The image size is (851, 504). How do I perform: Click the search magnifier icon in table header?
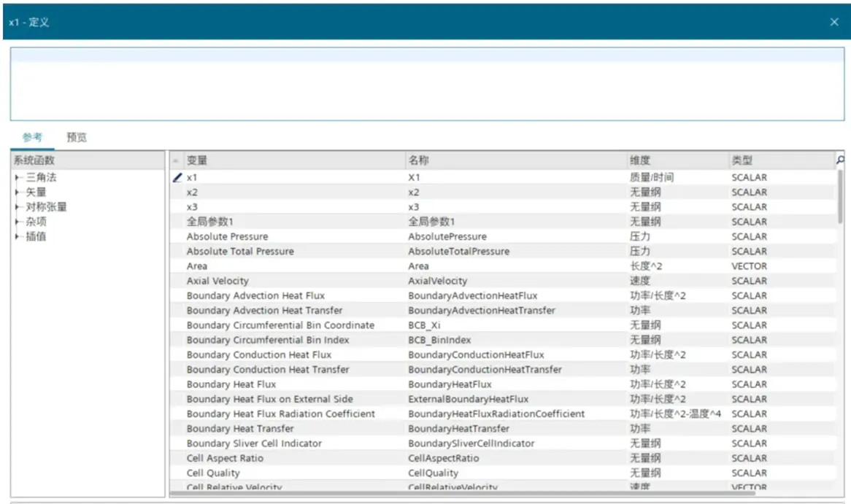[840, 160]
